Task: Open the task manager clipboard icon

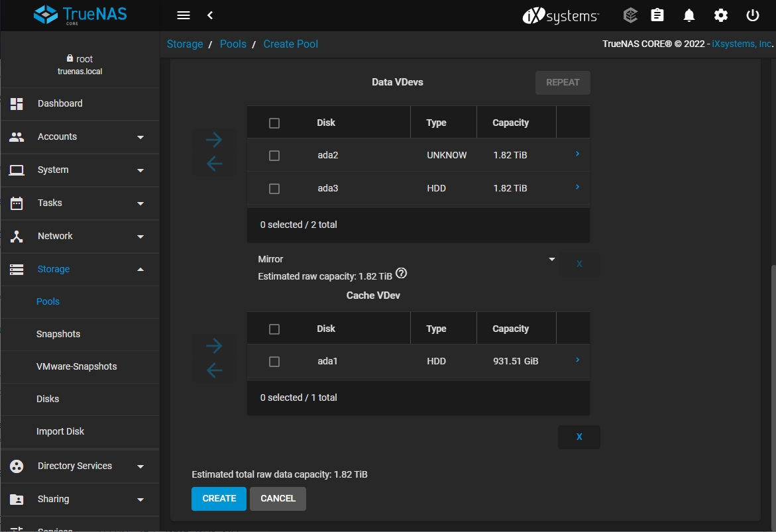Action: 657,15
